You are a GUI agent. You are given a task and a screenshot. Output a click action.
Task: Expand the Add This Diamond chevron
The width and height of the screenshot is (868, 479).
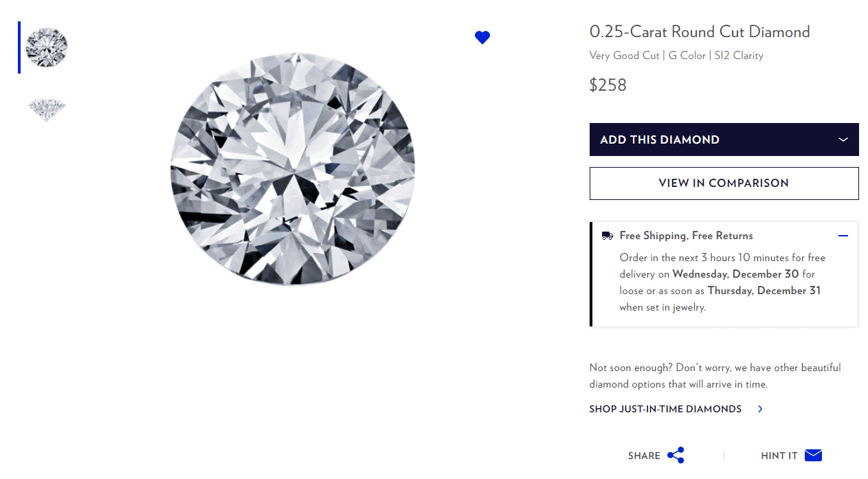pyautogui.click(x=843, y=140)
